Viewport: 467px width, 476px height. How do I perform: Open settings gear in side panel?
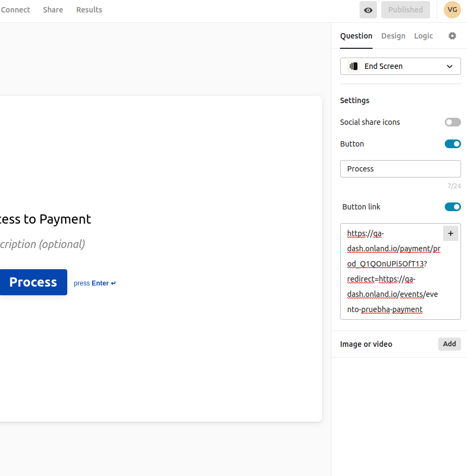point(452,36)
